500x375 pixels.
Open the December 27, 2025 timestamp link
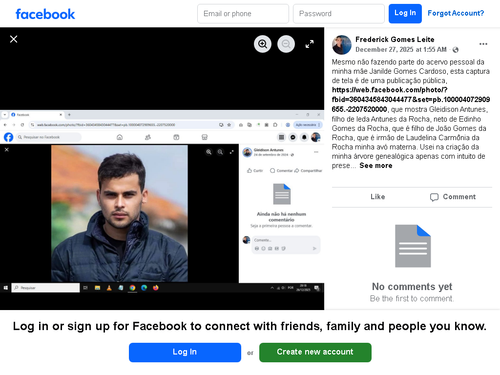pos(401,50)
